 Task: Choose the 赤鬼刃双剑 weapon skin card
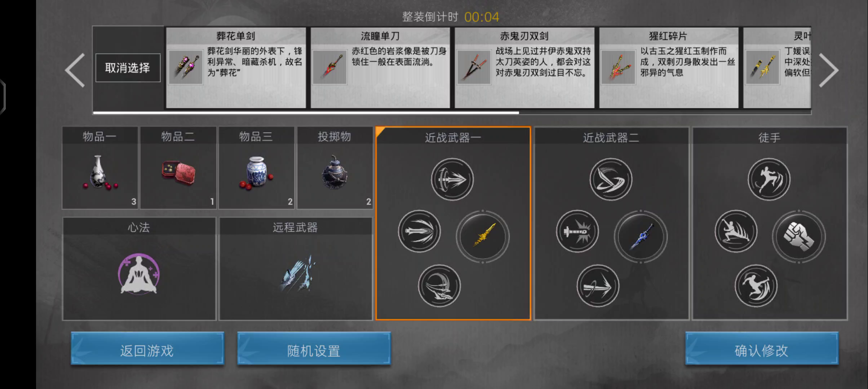tap(524, 68)
